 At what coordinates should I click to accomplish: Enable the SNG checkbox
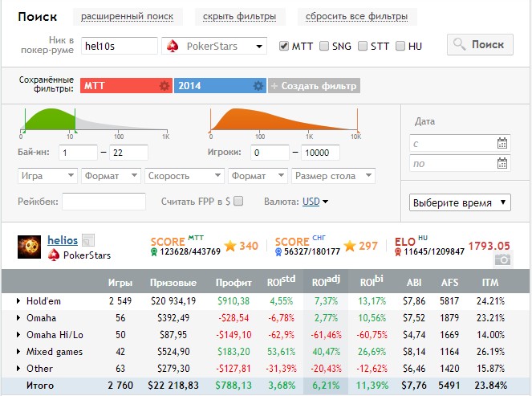324,47
